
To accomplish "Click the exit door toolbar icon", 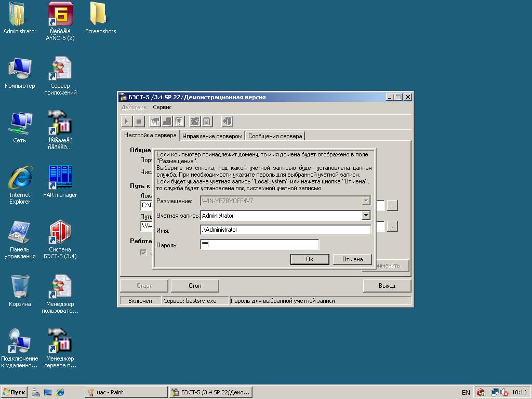I will click(227, 122).
